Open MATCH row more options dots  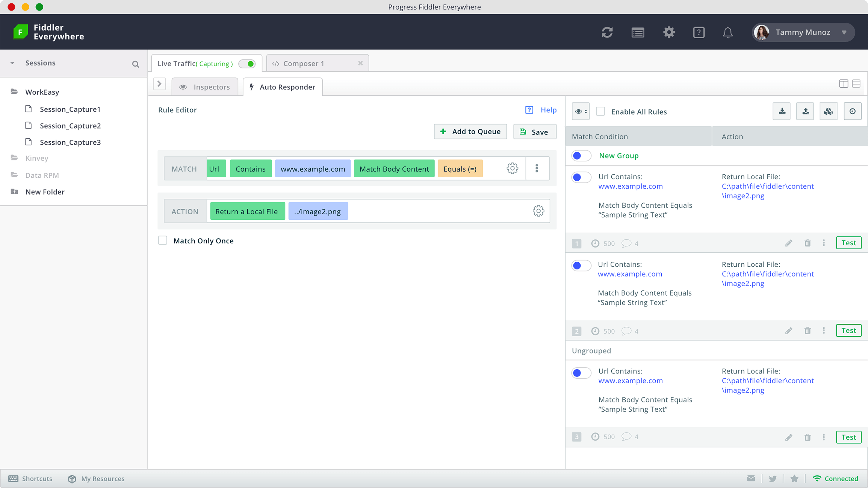click(x=537, y=168)
